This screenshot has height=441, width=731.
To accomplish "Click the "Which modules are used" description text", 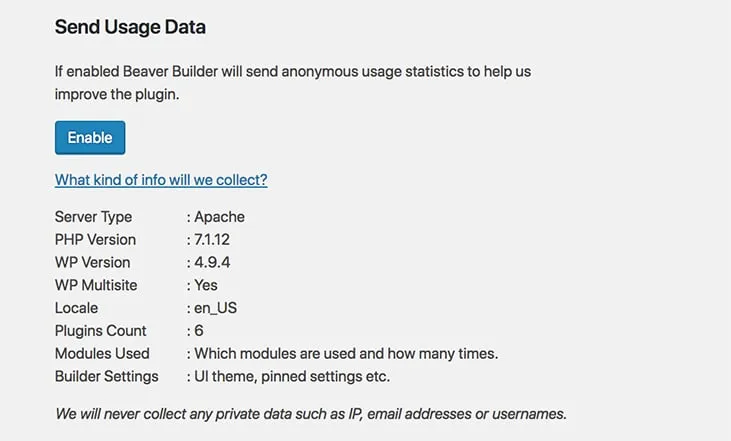I will (346, 353).
